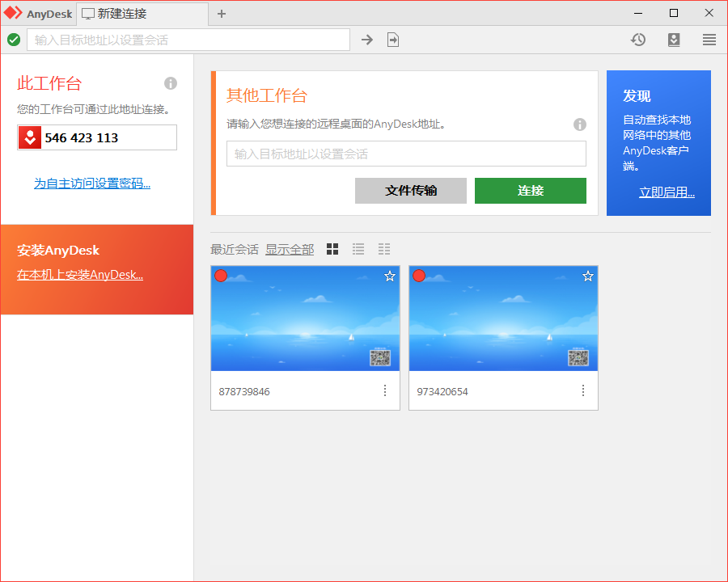Maximize the AnyDesk window
Screen dimensions: 728x582
pos(674,13)
